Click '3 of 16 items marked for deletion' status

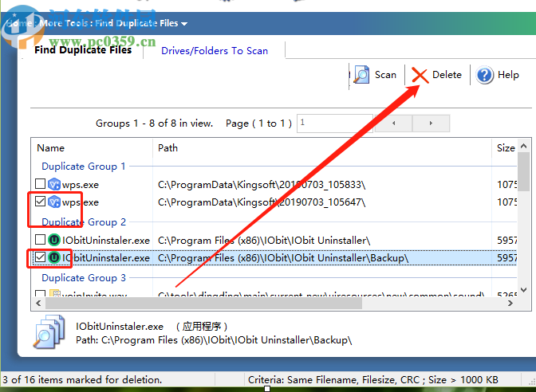[82, 380]
